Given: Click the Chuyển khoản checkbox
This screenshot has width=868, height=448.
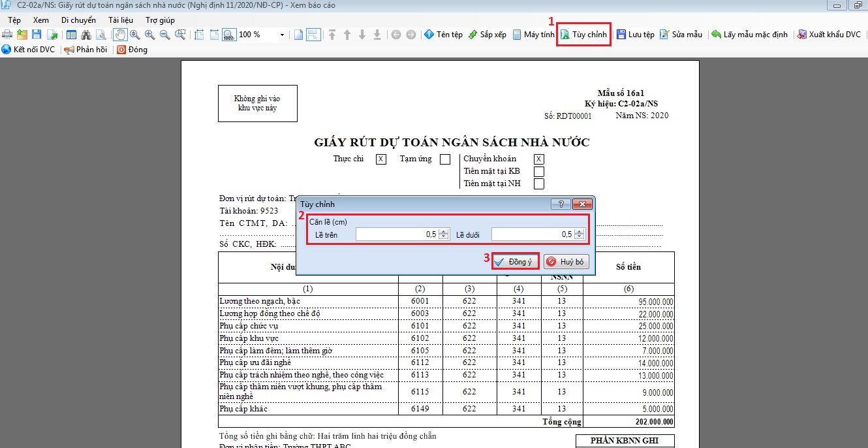Looking at the screenshot, I should point(539,159).
